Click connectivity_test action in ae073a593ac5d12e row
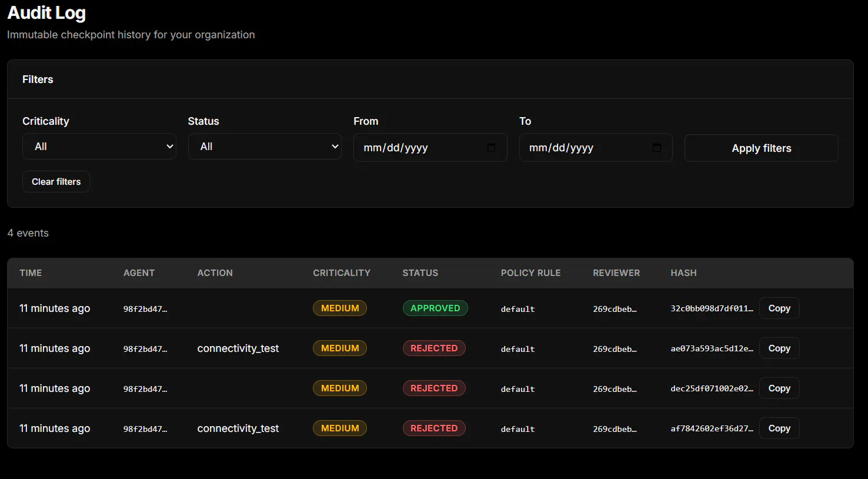 (x=238, y=348)
